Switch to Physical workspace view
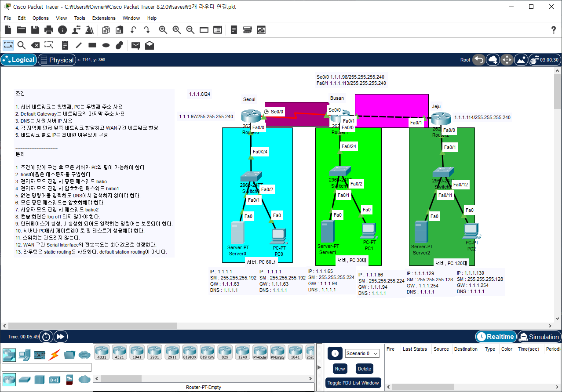Viewport: 562px width, 392px height. coord(57,60)
